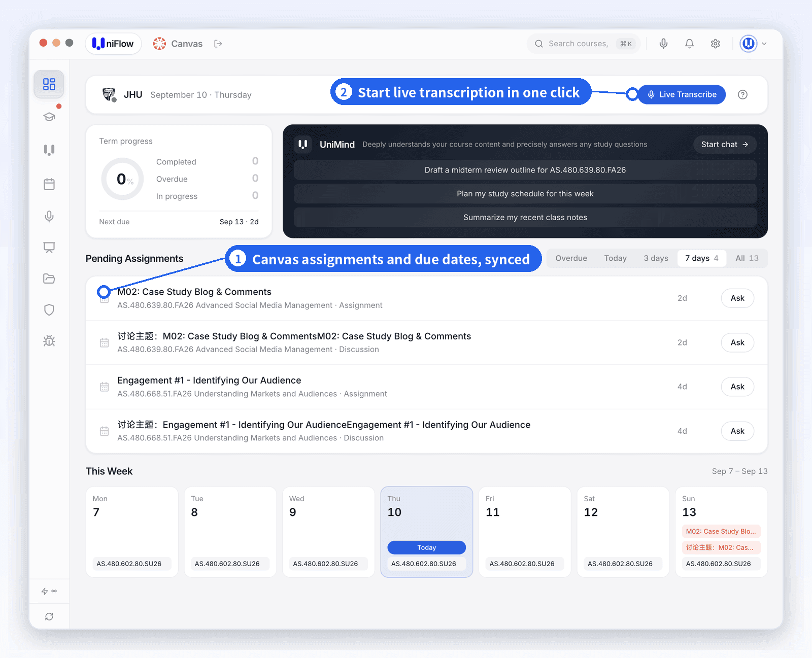The height and width of the screenshot is (658, 812).
Task: Click the Completed count row
Action: (207, 161)
